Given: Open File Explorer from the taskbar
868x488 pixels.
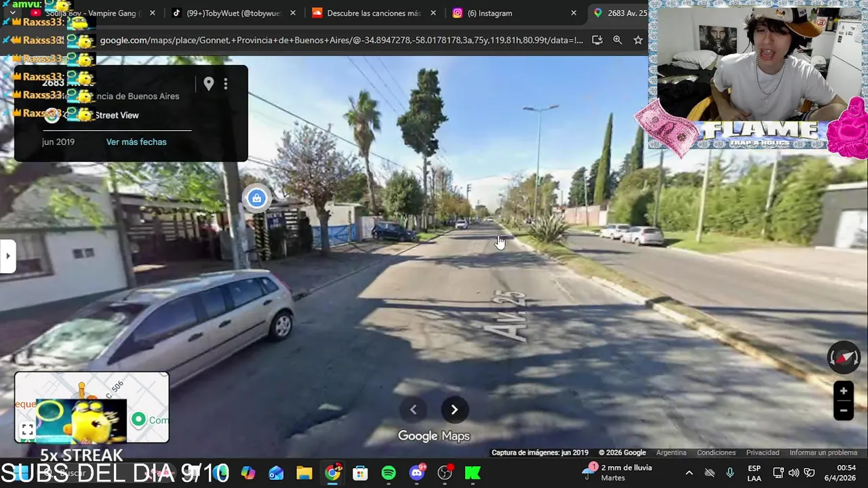Looking at the screenshot, I should tap(304, 473).
